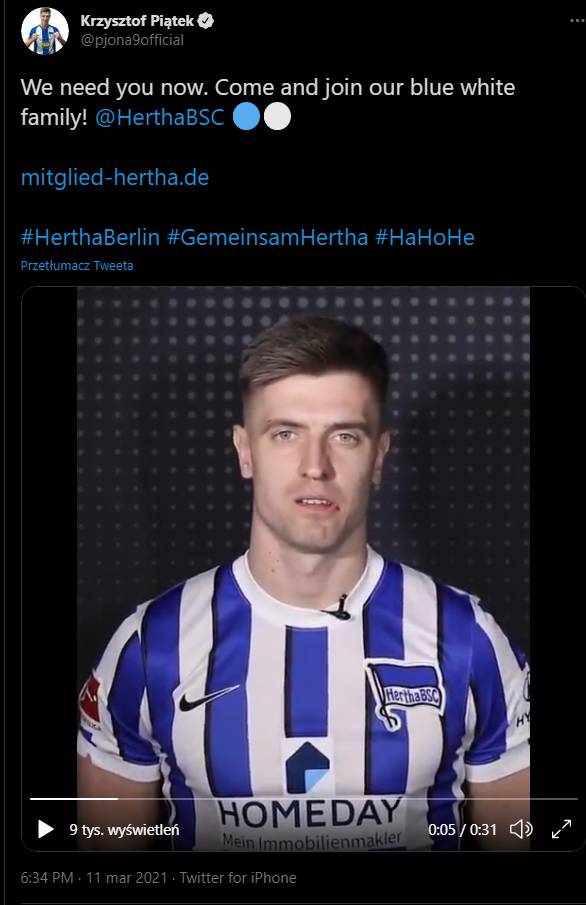Open the #HerthaBerlin hashtag
Viewport: 586px width, 905px height.
[90, 237]
